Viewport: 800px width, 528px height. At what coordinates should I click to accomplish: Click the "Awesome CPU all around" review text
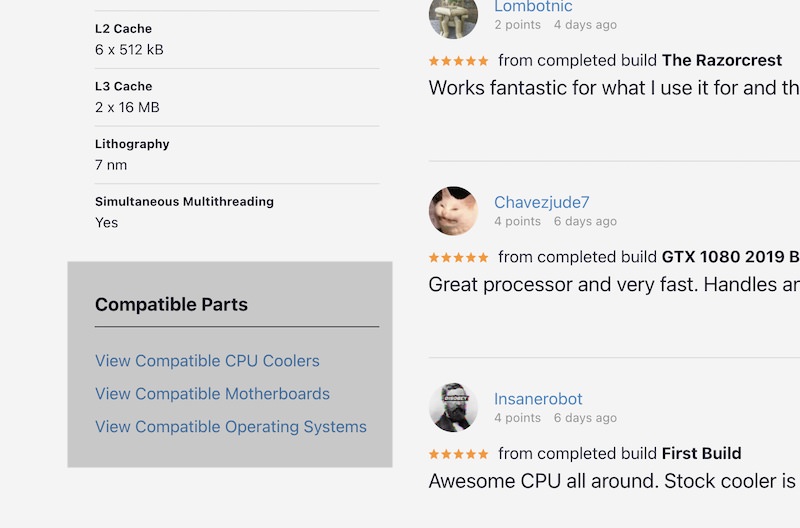click(x=612, y=481)
